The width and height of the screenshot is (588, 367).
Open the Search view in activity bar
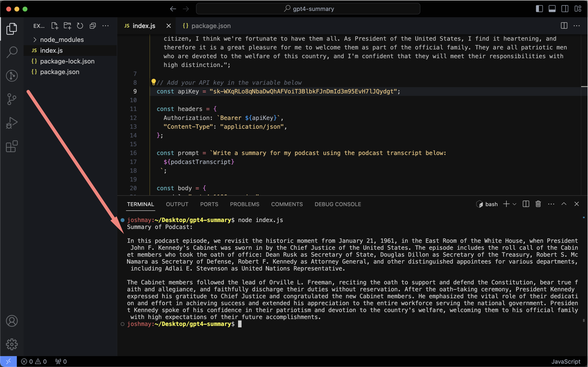(x=12, y=52)
